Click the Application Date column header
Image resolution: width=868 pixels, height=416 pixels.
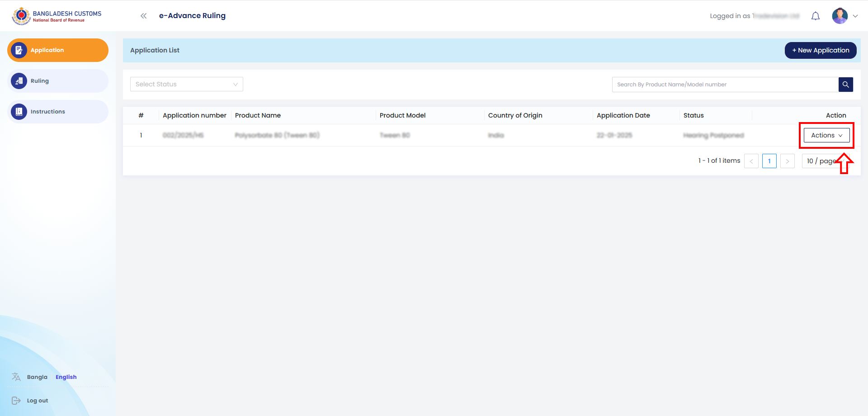pos(623,115)
